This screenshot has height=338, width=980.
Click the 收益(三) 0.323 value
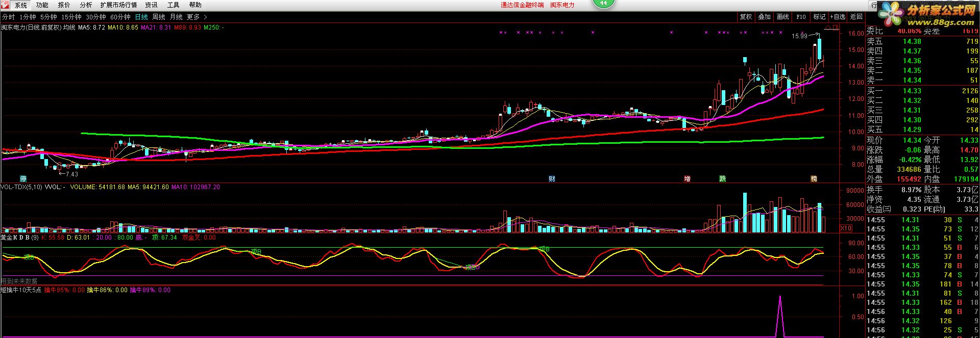(x=912, y=209)
